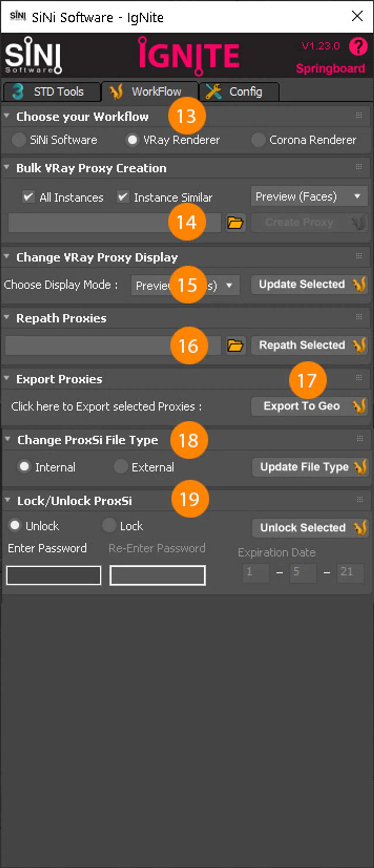Viewport: 374px width, 868px height.
Task: Click the Export To Geo button
Action: [302, 406]
